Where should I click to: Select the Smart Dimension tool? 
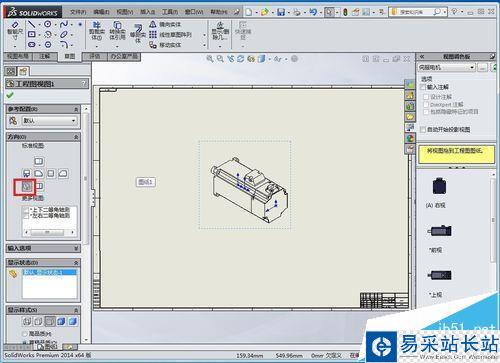click(x=15, y=29)
